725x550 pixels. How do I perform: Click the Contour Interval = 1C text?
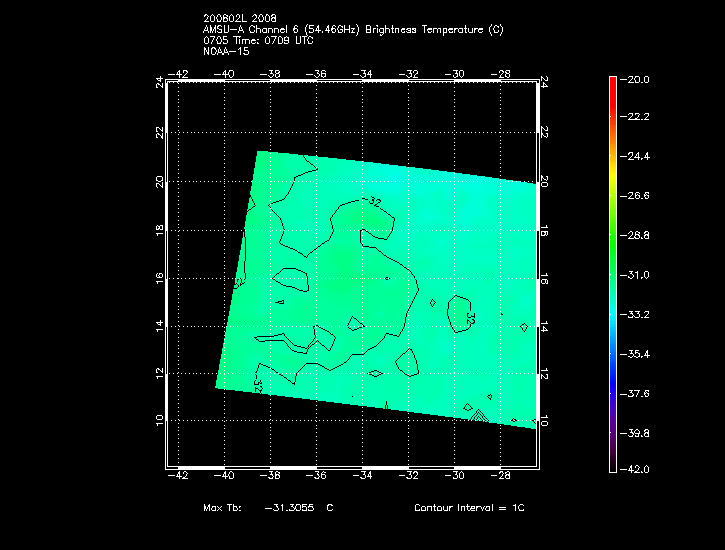click(469, 508)
